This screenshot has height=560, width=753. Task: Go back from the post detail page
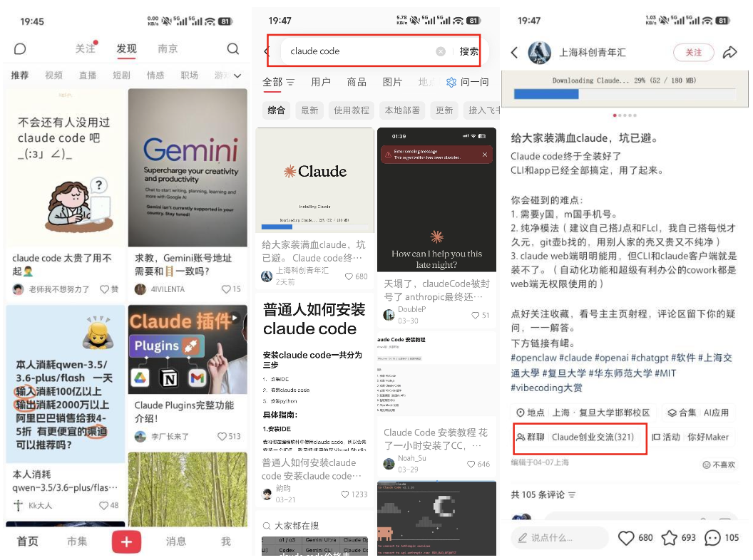pos(514,52)
